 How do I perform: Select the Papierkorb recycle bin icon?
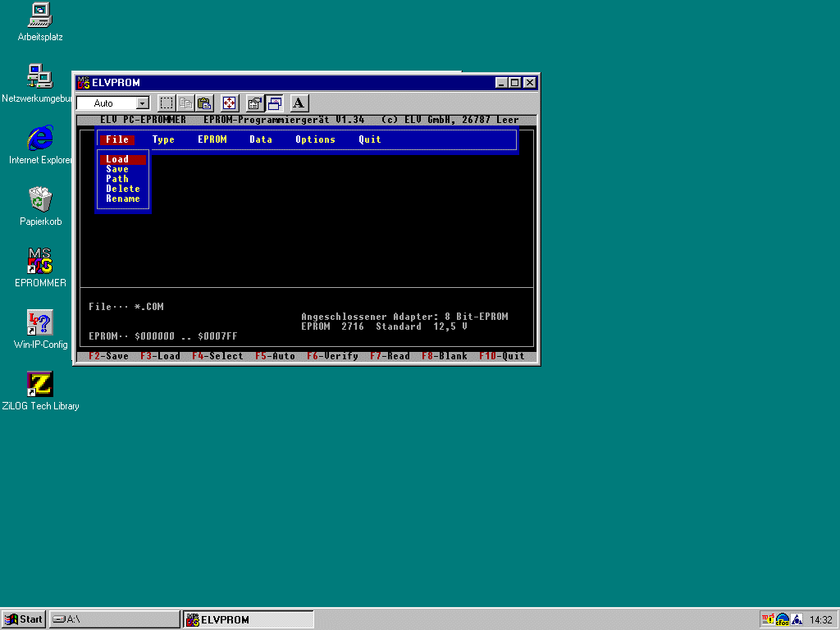pyautogui.click(x=40, y=207)
